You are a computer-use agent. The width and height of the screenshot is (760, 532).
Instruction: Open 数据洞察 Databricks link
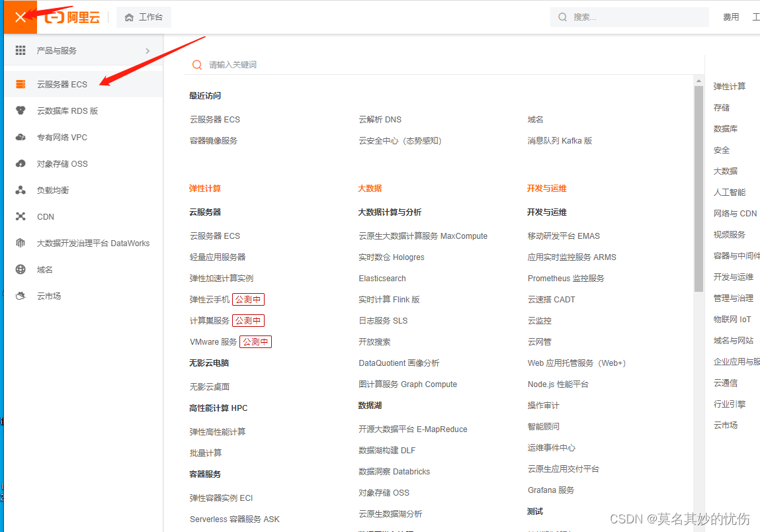click(394, 471)
